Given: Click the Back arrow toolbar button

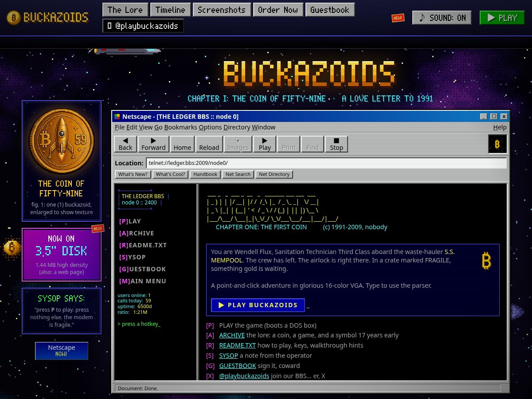Looking at the screenshot, I should click(x=125, y=144).
